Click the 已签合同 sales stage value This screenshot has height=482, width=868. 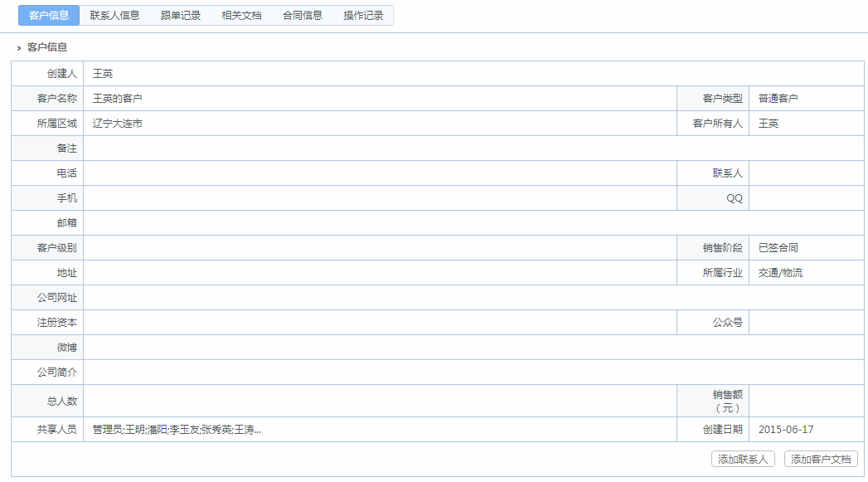[778, 248]
